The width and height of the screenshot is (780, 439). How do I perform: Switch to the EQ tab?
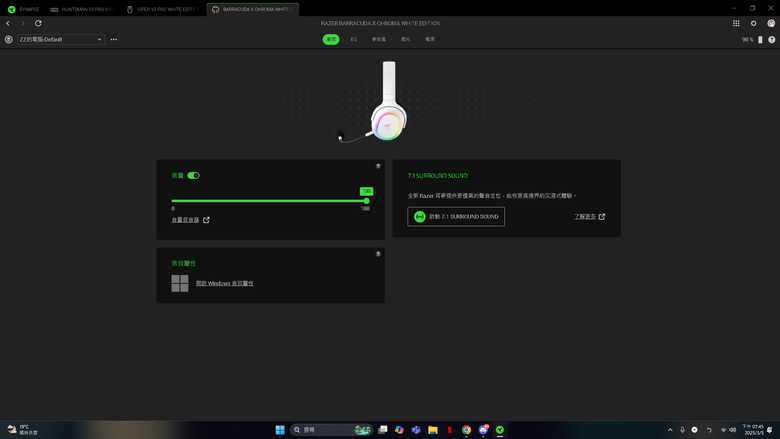354,39
